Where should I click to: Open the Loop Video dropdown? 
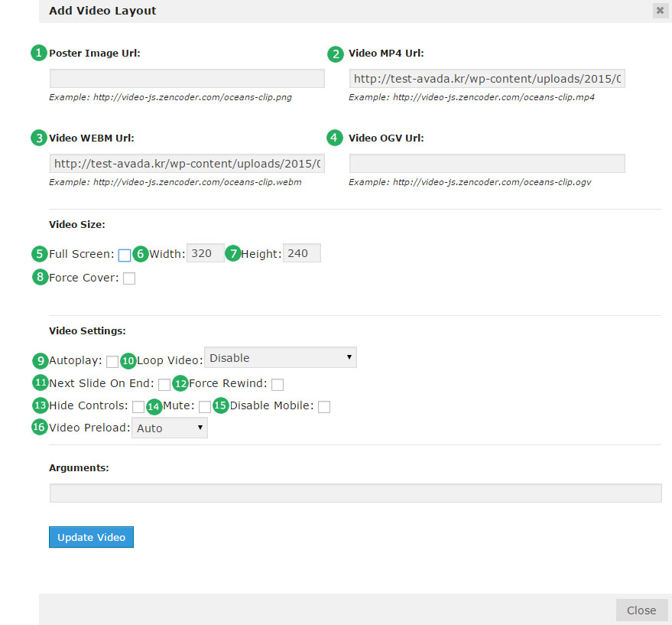[280, 358]
